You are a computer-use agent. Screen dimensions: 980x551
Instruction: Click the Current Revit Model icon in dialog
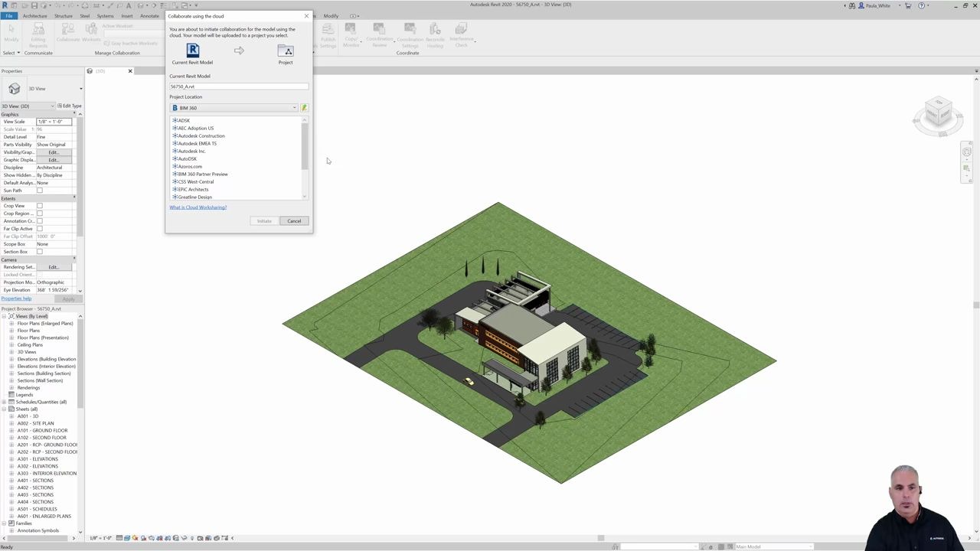193,51
